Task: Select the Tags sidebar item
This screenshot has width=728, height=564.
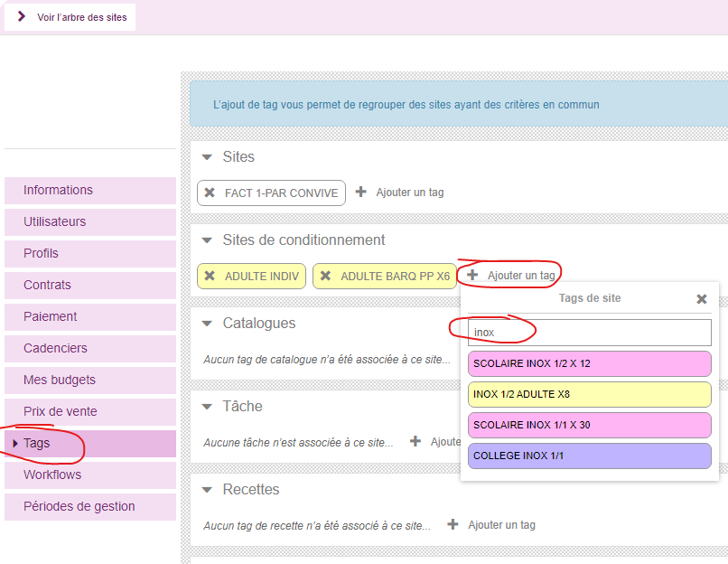Action: coord(90,443)
